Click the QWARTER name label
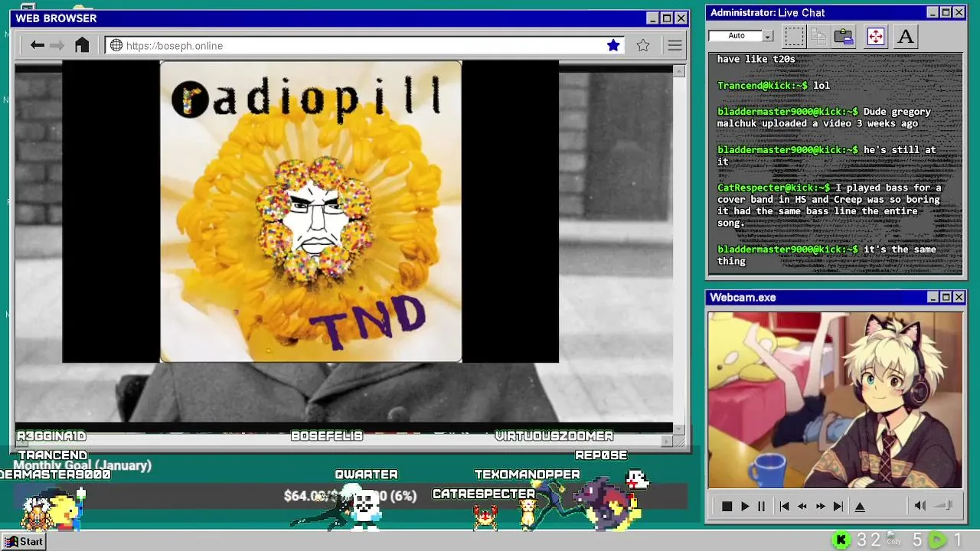The height and width of the screenshot is (551, 980). coord(366,474)
